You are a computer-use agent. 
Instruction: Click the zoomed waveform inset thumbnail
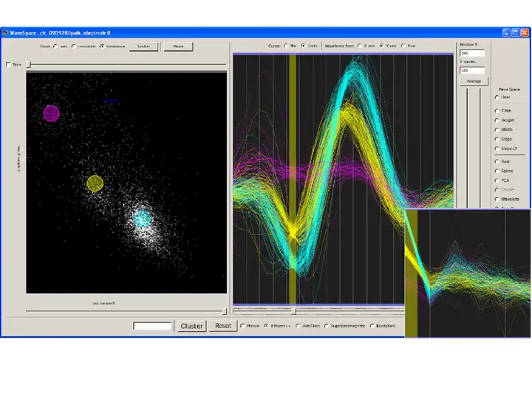point(468,273)
